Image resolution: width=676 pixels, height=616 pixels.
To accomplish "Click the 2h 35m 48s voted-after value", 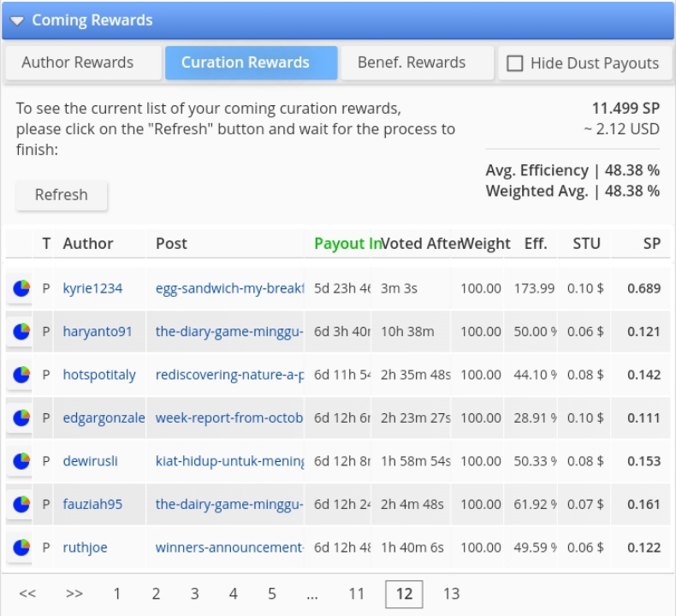I will pyautogui.click(x=416, y=375).
